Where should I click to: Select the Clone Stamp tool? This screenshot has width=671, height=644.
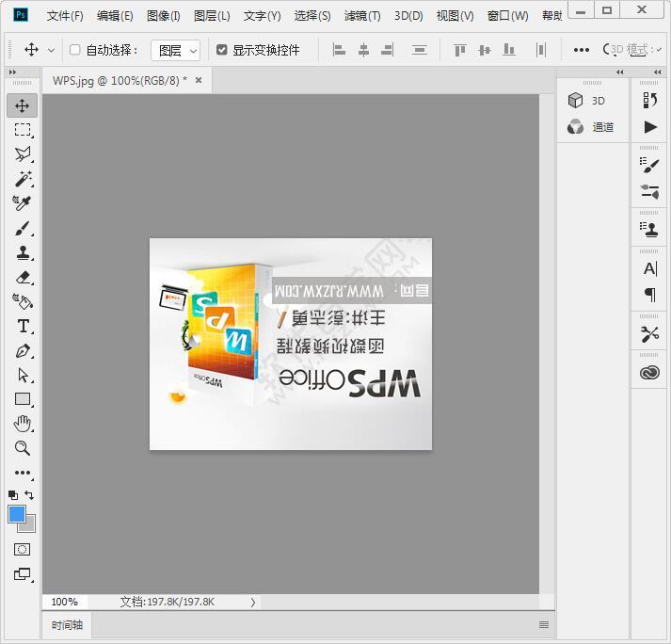coord(23,252)
